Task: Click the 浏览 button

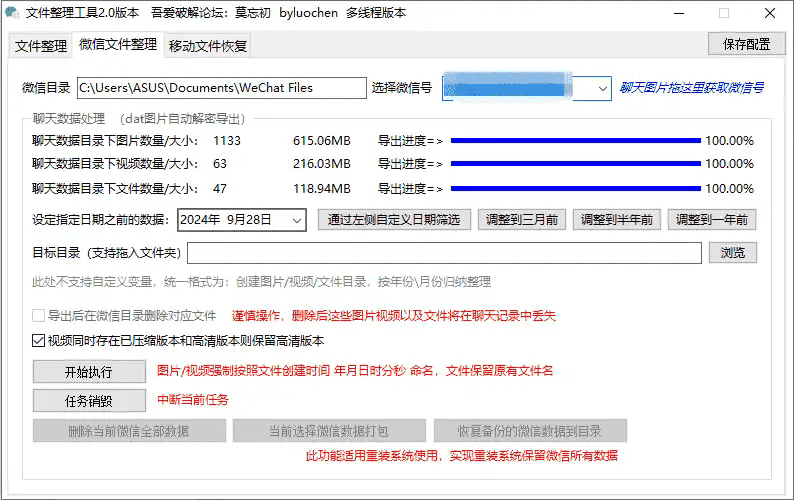Action: [x=732, y=253]
